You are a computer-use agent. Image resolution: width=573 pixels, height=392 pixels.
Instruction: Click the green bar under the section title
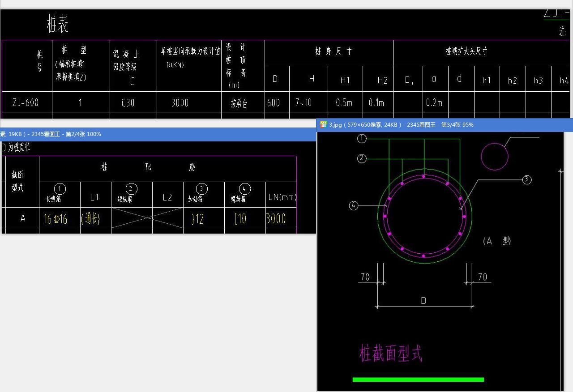point(418,379)
